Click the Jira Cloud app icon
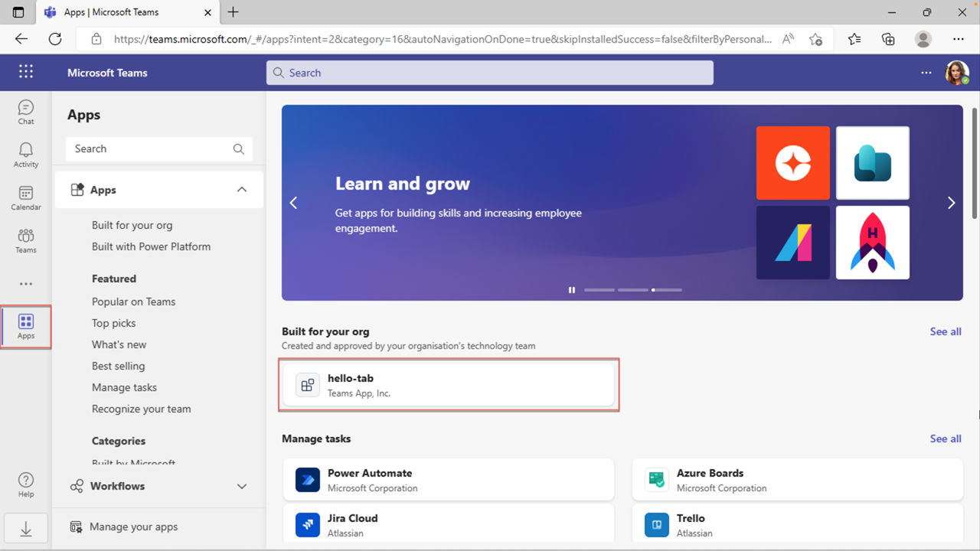The width and height of the screenshot is (980, 551). coord(308,525)
